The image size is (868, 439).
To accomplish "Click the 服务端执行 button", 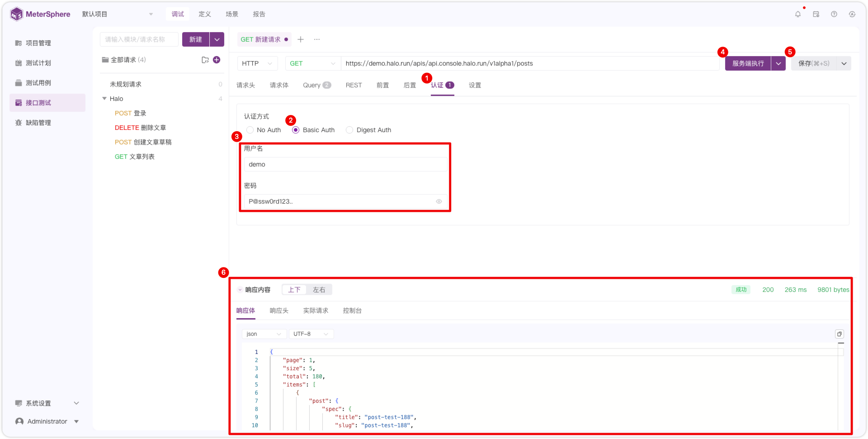I will click(x=748, y=63).
